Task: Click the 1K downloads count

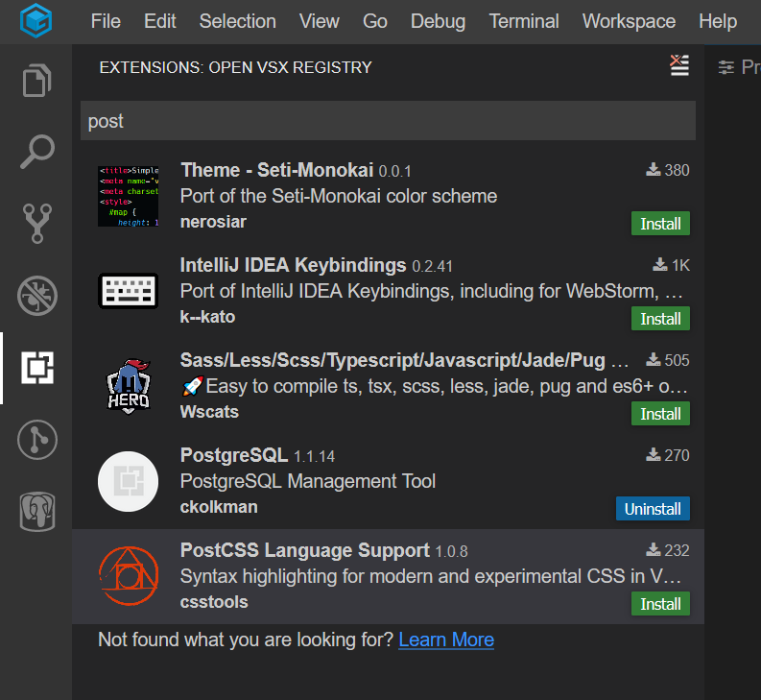Action: point(671,265)
